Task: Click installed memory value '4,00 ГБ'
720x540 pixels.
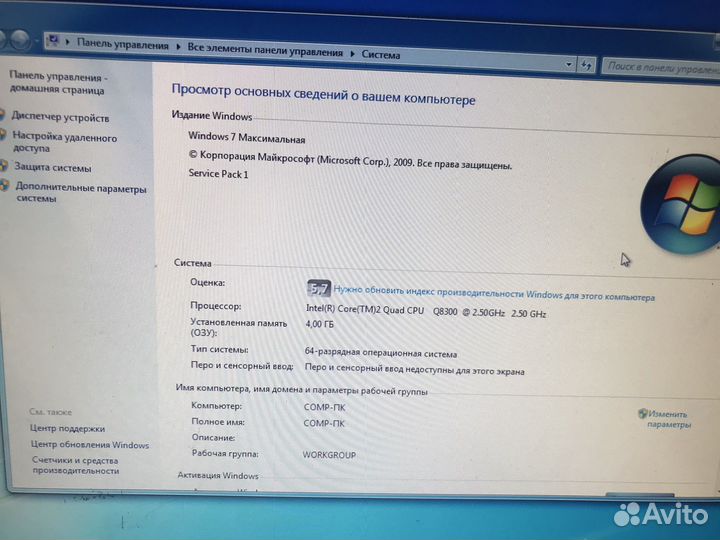Action: [320, 324]
